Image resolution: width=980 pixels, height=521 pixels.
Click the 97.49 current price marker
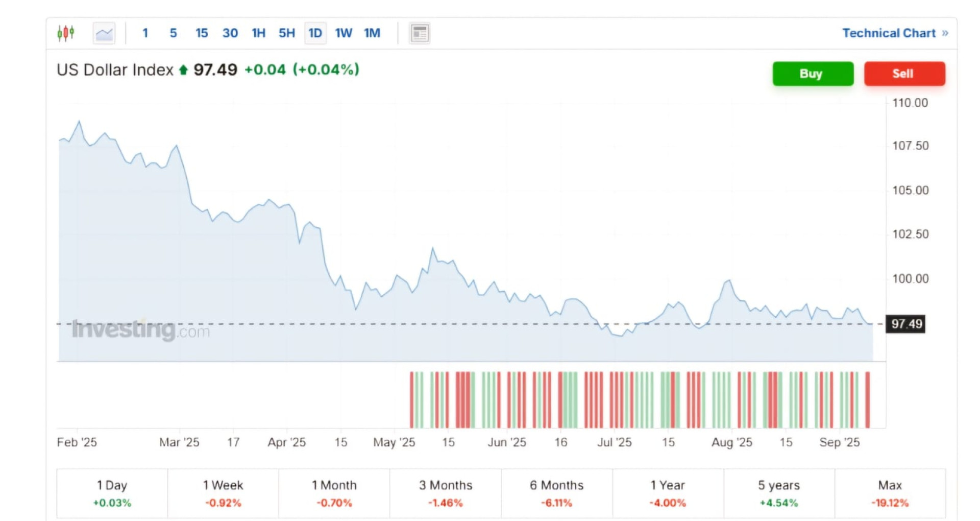[x=906, y=324]
